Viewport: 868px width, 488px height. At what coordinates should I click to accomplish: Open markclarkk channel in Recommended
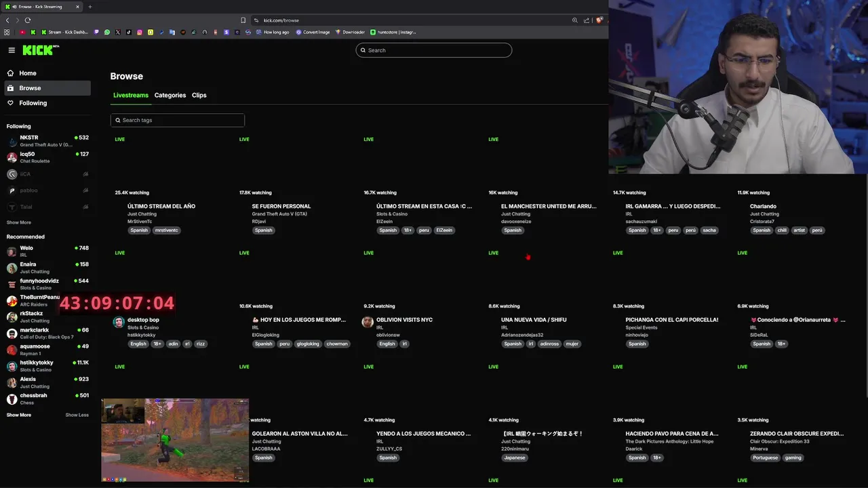(x=47, y=333)
